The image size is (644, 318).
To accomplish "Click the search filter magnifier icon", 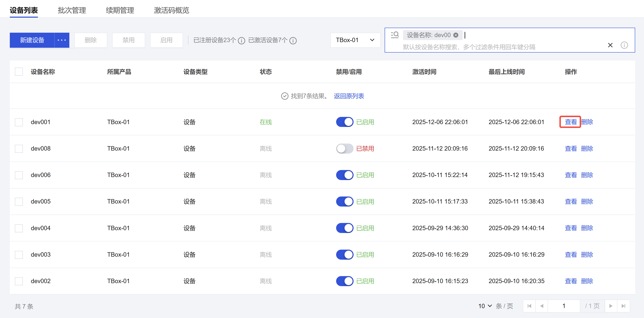I will pyautogui.click(x=395, y=35).
